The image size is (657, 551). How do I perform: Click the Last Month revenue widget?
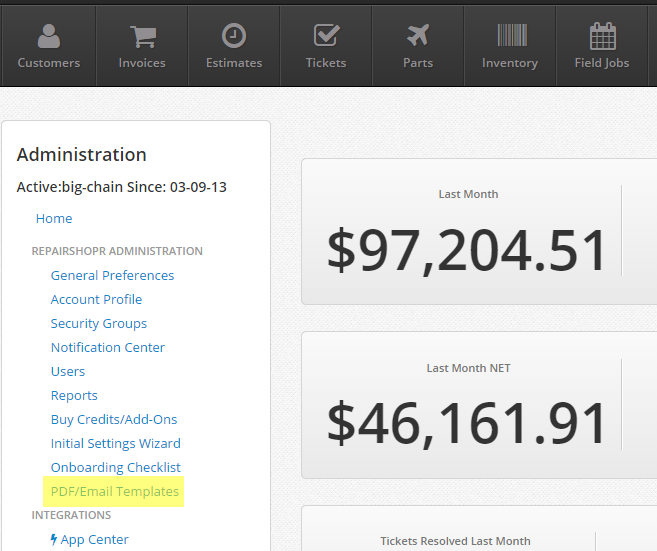tap(479, 232)
